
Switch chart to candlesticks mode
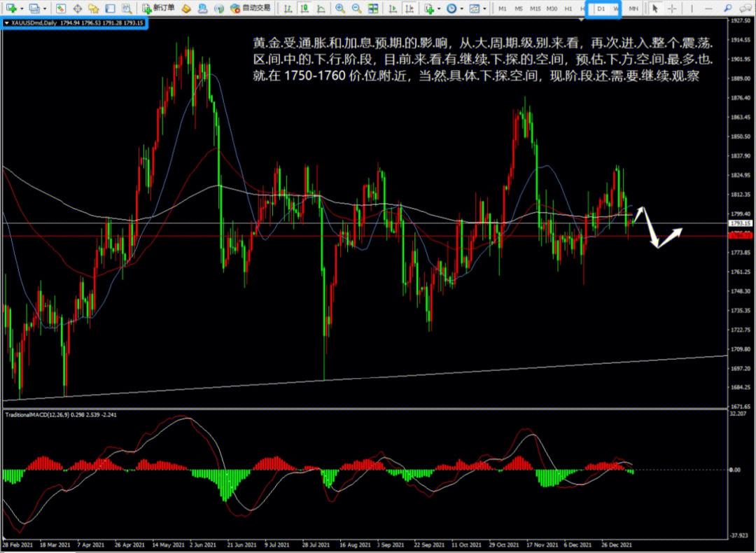click(x=304, y=8)
